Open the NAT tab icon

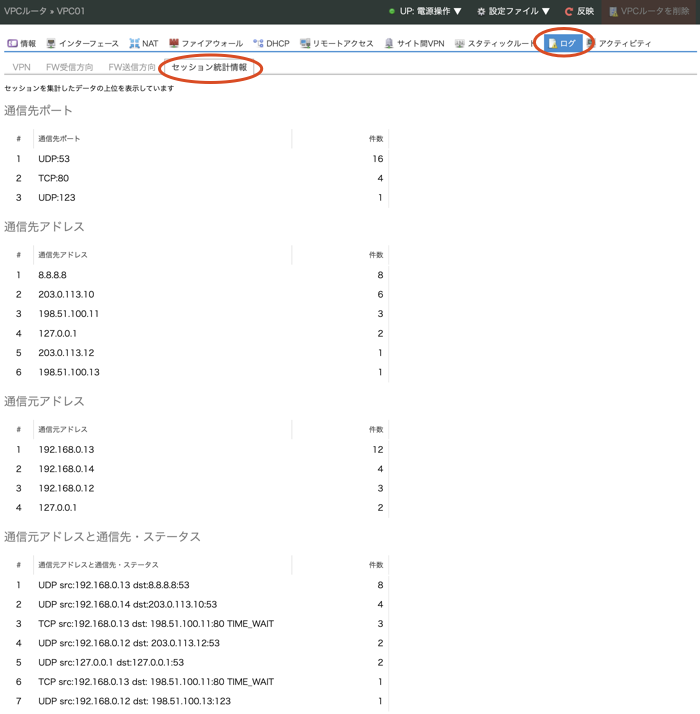point(134,44)
